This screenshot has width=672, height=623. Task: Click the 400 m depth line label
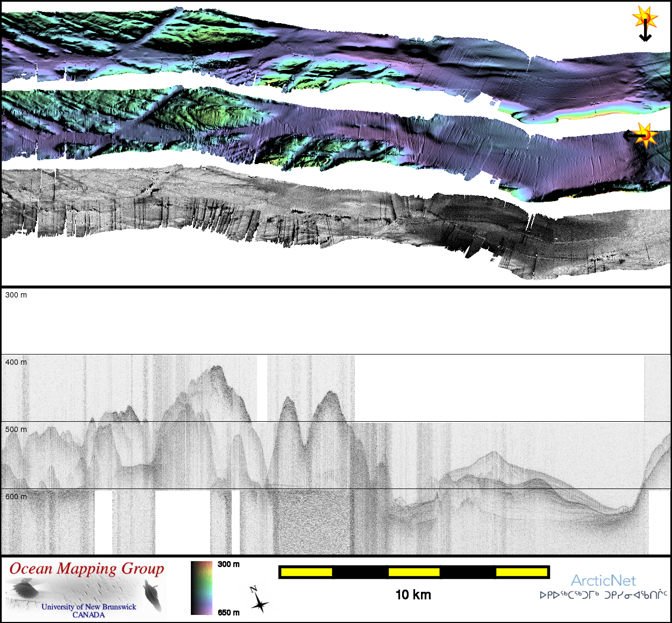(x=16, y=362)
